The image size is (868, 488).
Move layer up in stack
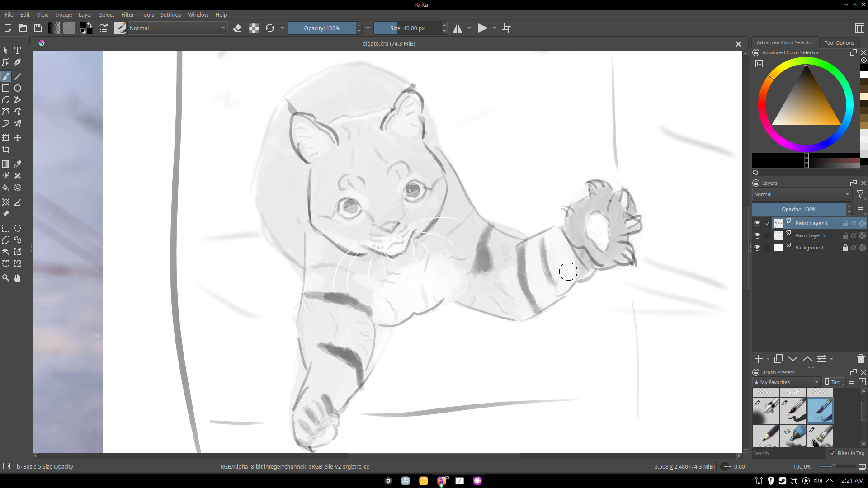807,359
